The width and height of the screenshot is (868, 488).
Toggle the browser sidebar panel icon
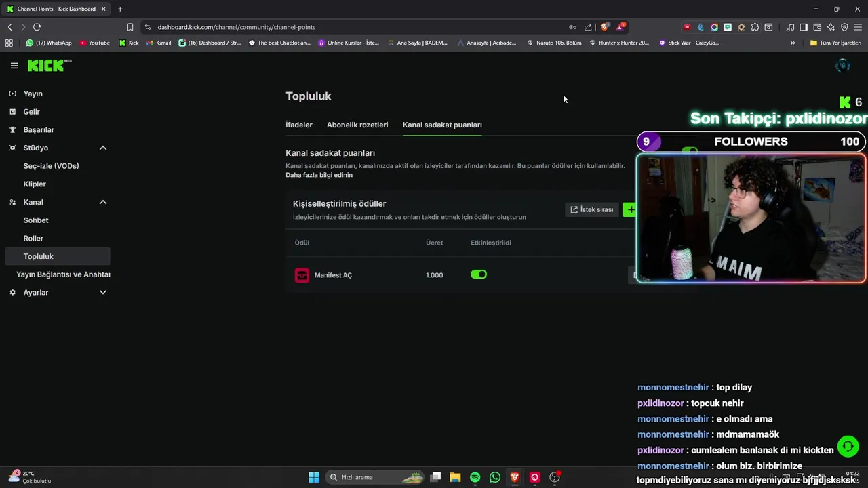[x=804, y=27]
